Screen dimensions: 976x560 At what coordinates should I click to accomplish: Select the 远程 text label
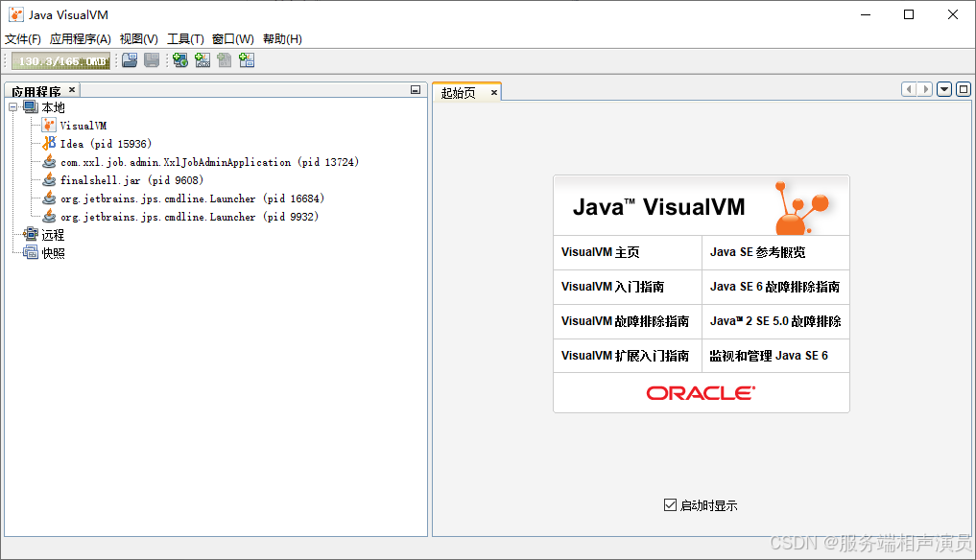(x=53, y=235)
